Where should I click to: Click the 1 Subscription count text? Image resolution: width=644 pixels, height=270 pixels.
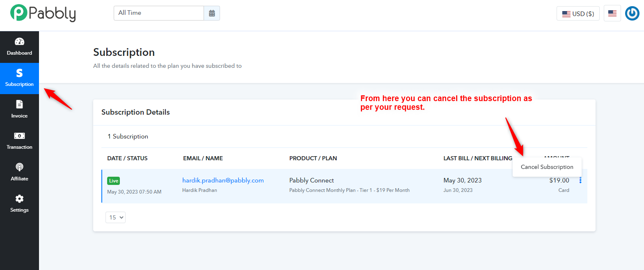point(128,136)
